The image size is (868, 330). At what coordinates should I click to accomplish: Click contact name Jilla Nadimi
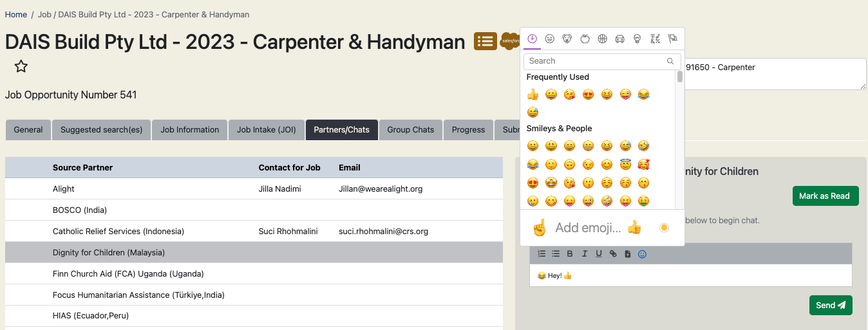coord(280,189)
